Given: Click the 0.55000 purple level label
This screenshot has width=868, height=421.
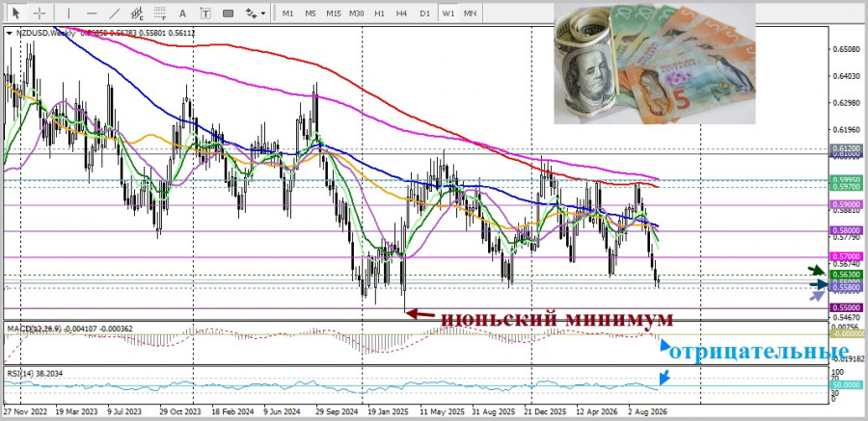Looking at the screenshot, I should (847, 307).
